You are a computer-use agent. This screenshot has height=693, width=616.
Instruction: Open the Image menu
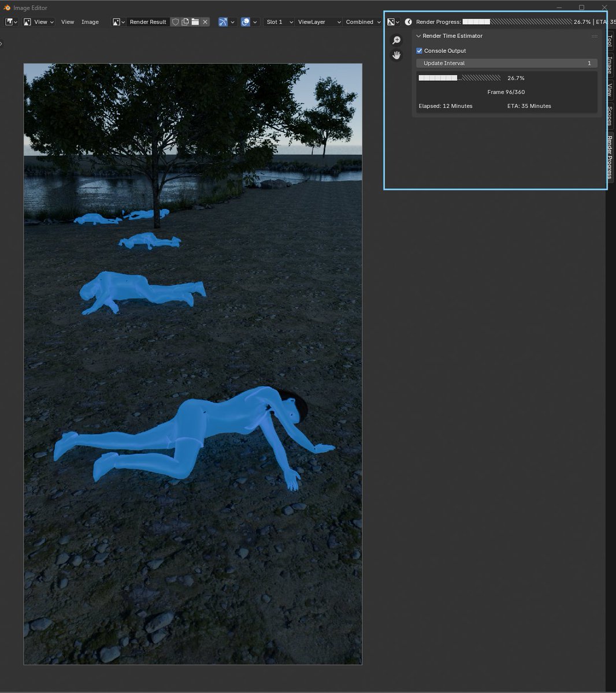[x=90, y=22]
